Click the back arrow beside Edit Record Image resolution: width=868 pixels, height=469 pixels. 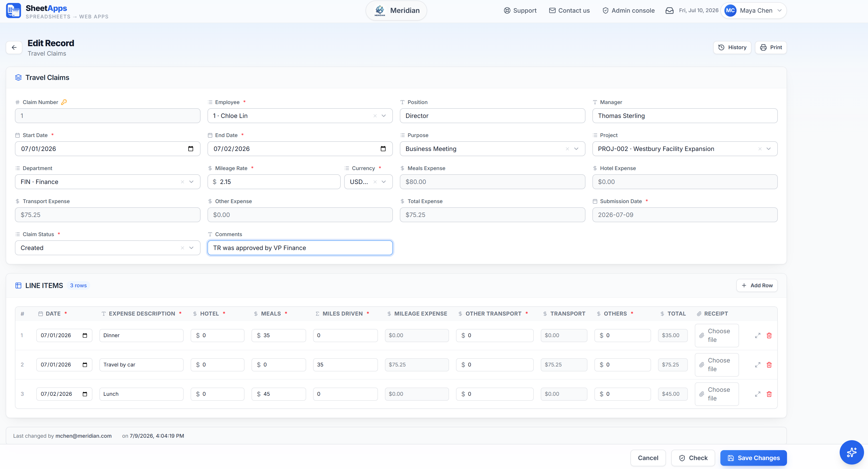[14, 47]
